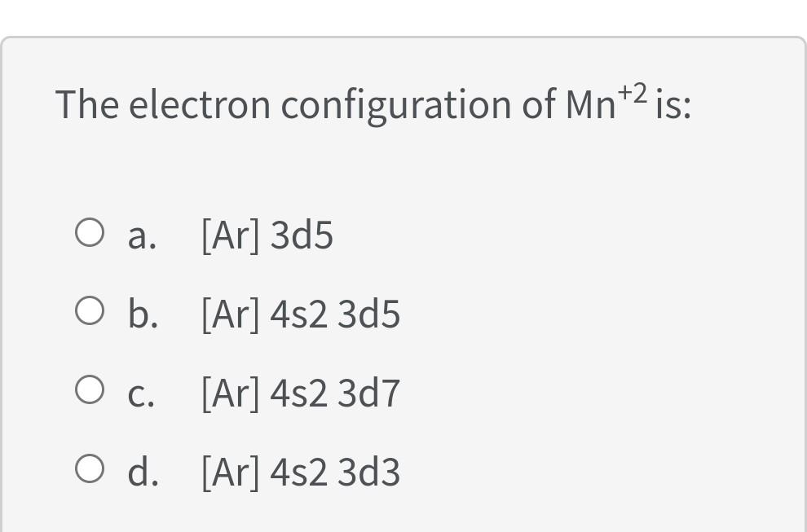Select radio button for option b

point(90,310)
